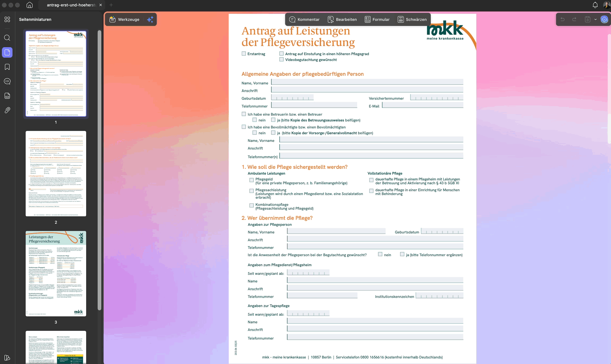The image size is (611, 364).
Task: Select page 1 thumbnail
Action: pos(56,74)
